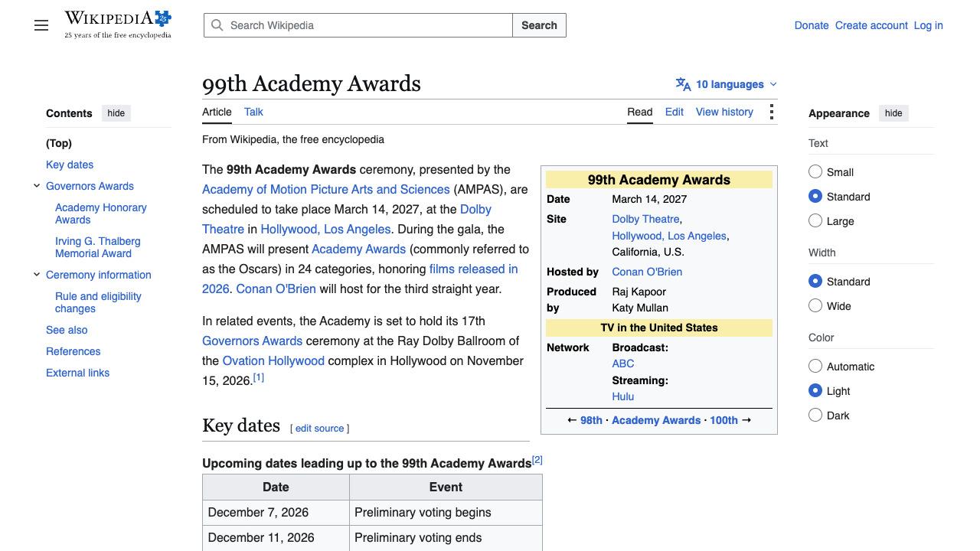This screenshot has height=551, width=980.
Task: Hide the Contents sidebar
Action: [116, 113]
